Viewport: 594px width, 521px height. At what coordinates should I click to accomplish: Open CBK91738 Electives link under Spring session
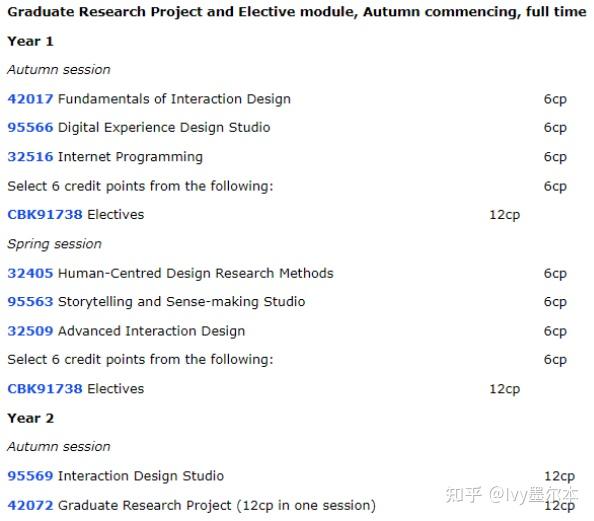pos(45,389)
